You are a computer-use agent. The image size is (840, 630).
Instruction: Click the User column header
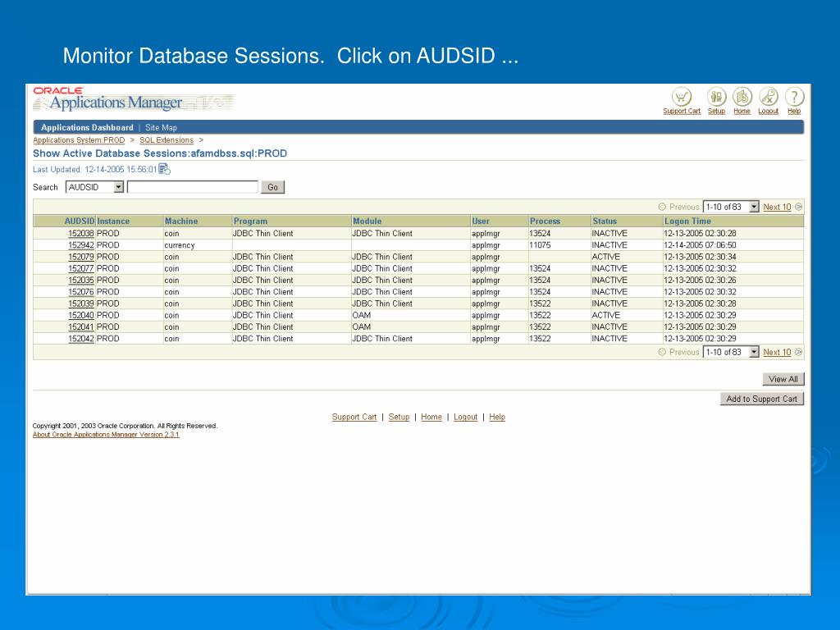(x=481, y=221)
